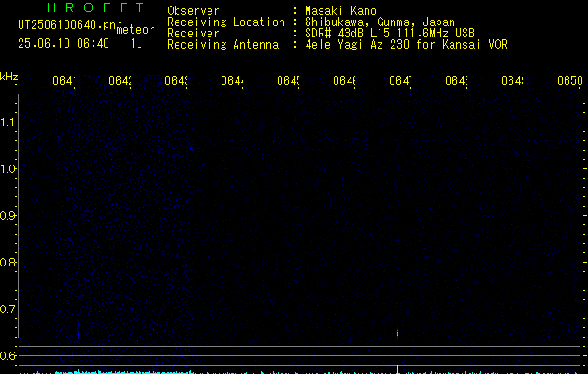Select the UT2506100640 file name text
The image size is (588, 374).
tap(67, 25)
